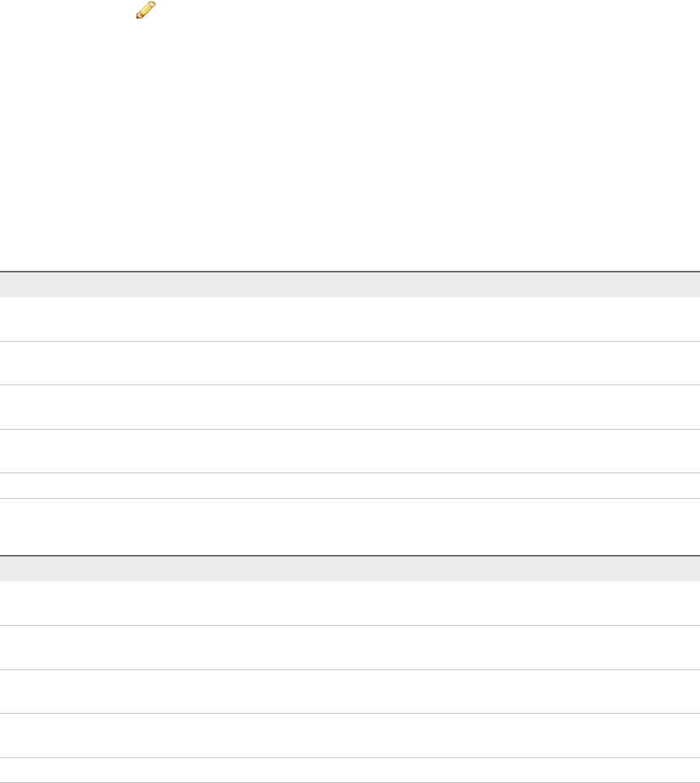Select the fourth row of the upper table
The image size is (700, 783).
coord(350,451)
